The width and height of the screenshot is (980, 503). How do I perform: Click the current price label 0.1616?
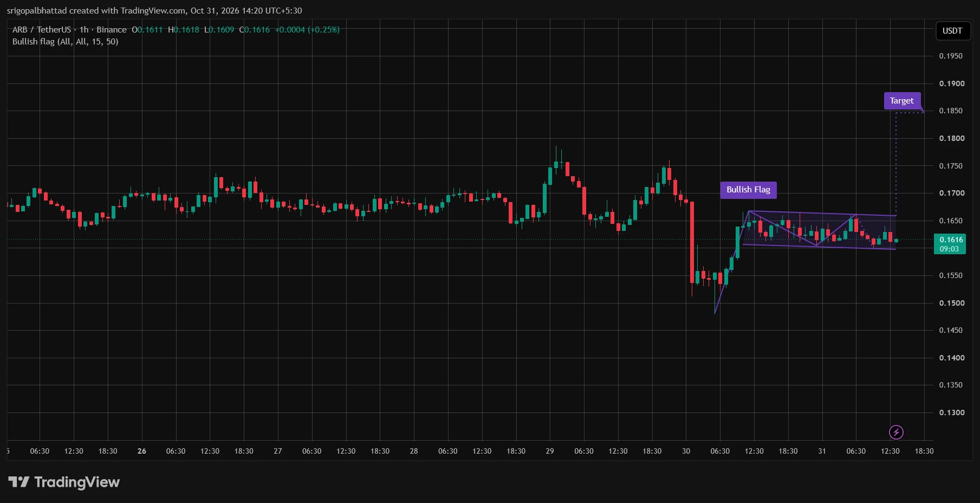(951, 244)
